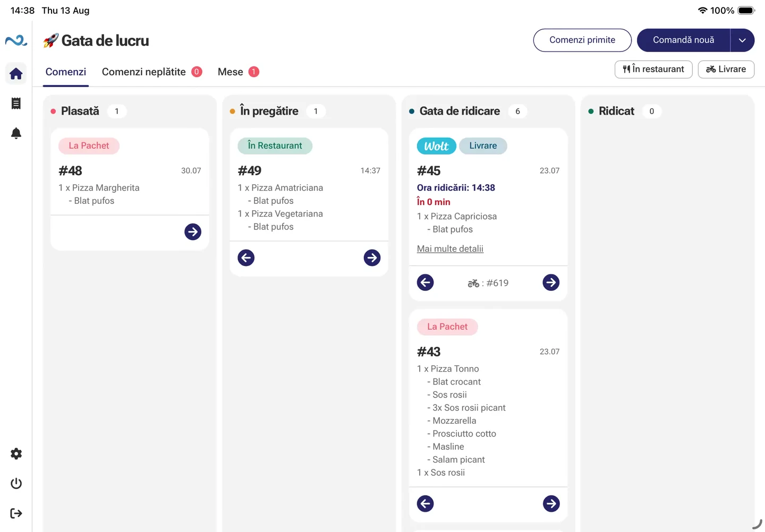Send order #43 back with left arrow
The image size is (765, 532).
[x=425, y=503]
